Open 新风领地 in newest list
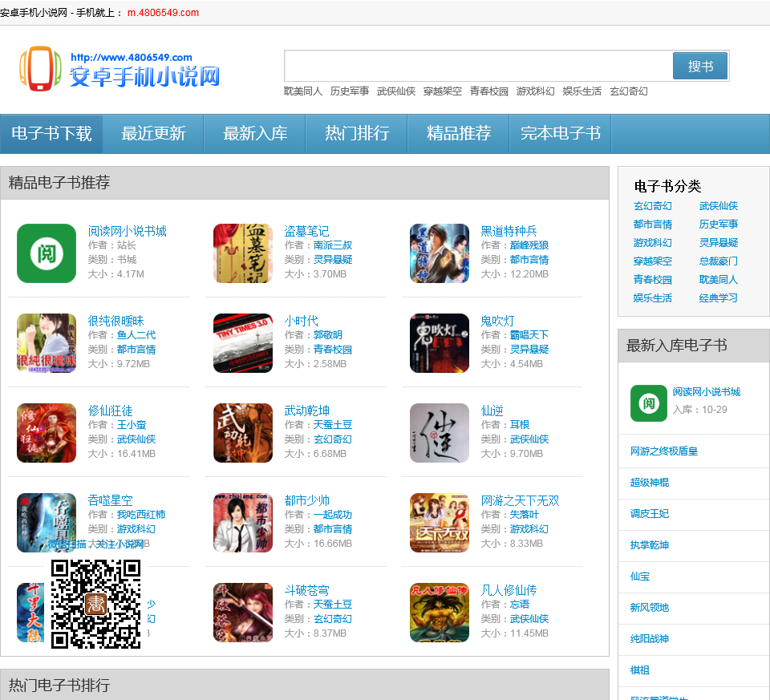770x700 pixels. 649,608
